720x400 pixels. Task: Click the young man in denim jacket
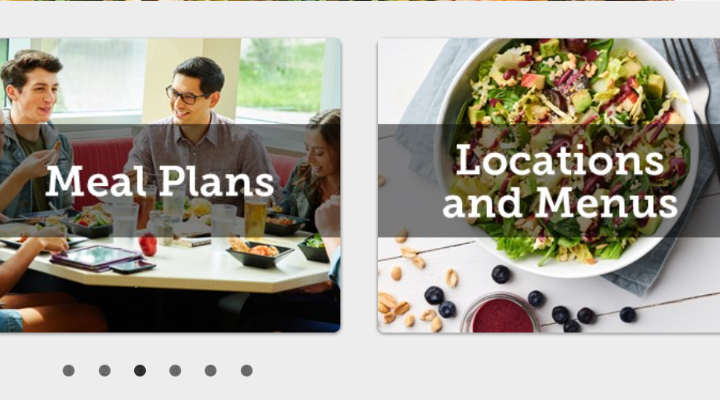click(x=32, y=133)
